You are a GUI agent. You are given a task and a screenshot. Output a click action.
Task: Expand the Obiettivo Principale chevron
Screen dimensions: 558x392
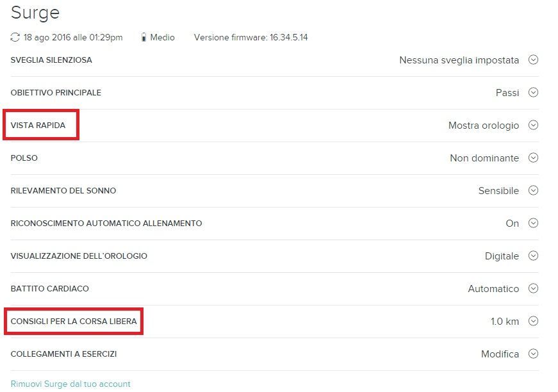pyautogui.click(x=533, y=92)
